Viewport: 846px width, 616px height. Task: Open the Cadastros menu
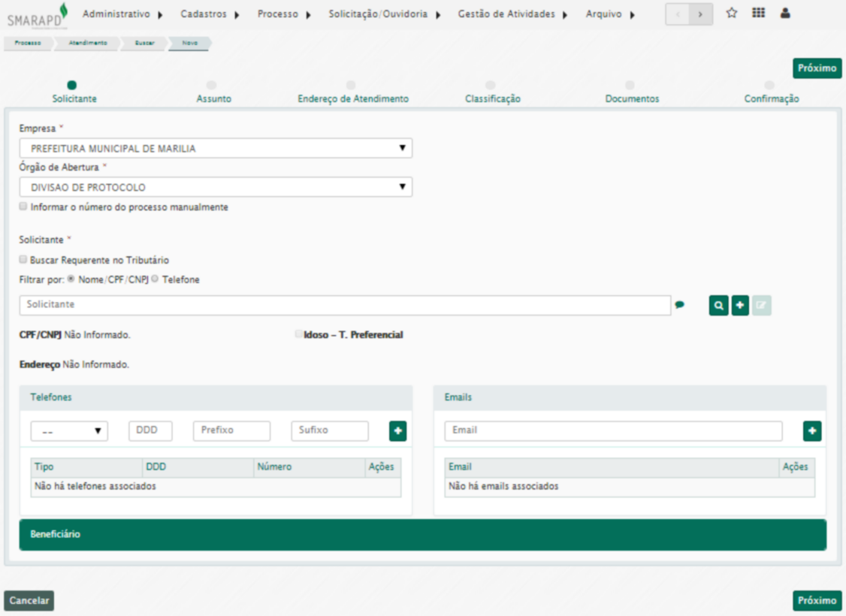point(210,14)
